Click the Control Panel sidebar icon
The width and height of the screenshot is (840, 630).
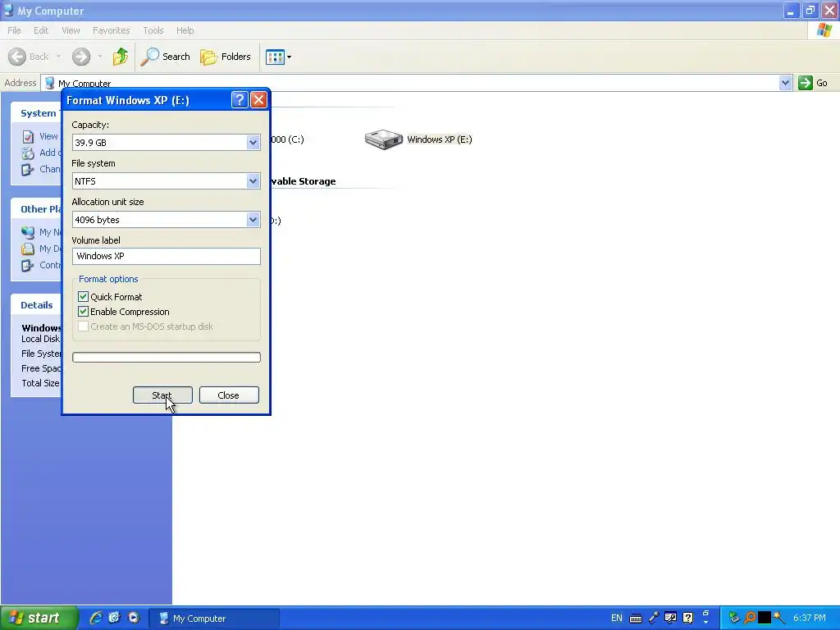28,266
